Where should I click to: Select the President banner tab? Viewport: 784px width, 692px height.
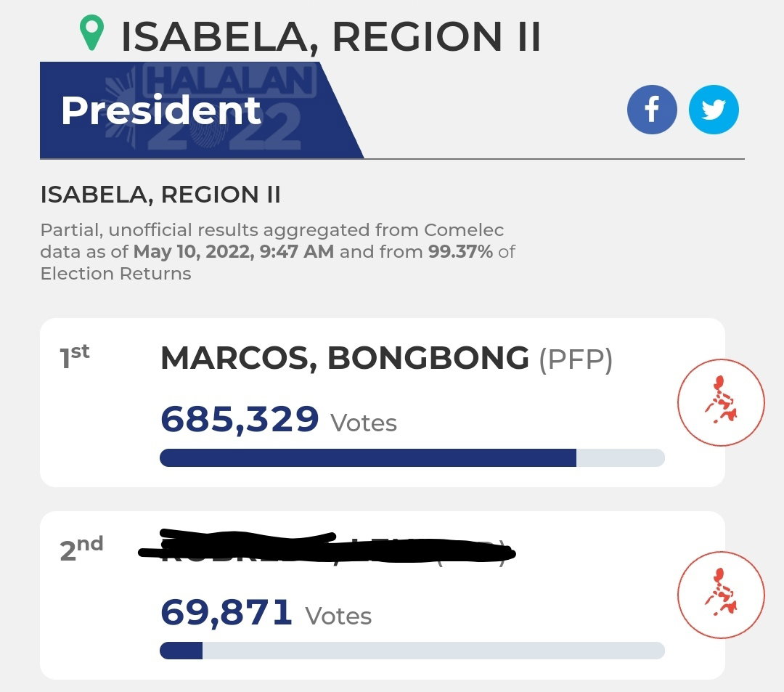click(202, 110)
